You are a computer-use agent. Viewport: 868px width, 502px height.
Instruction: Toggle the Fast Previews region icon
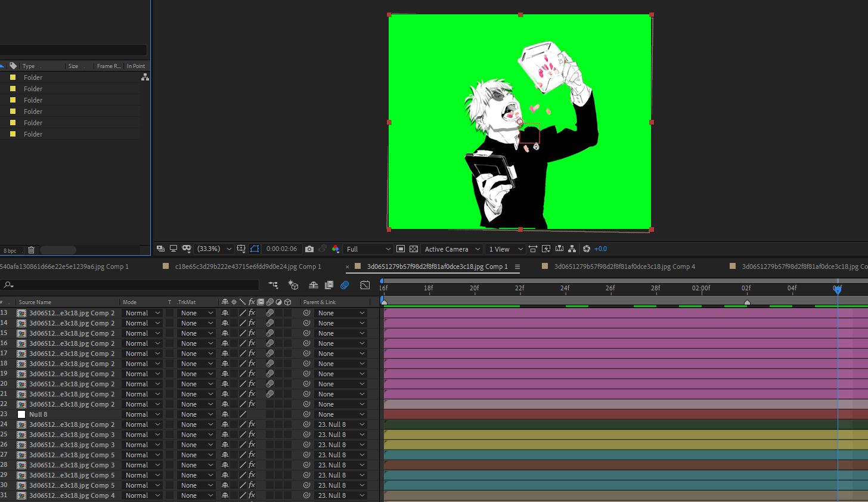coord(401,249)
